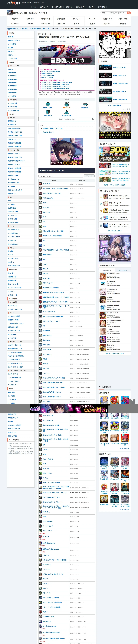This screenshot has height=644, width=138.
Task: Click ガンブレ4攻略TOP sidebar link
Action: click(114, 105)
